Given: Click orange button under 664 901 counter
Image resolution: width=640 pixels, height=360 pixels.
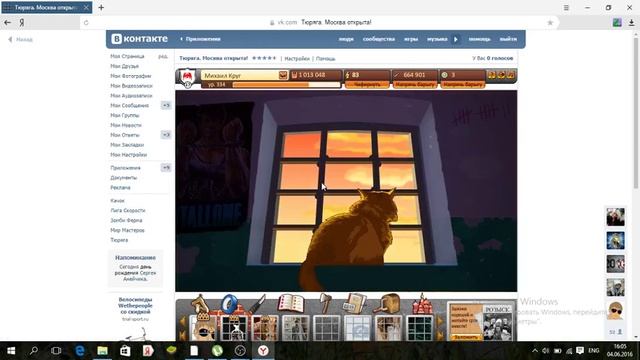Looking at the screenshot, I should (415, 84).
